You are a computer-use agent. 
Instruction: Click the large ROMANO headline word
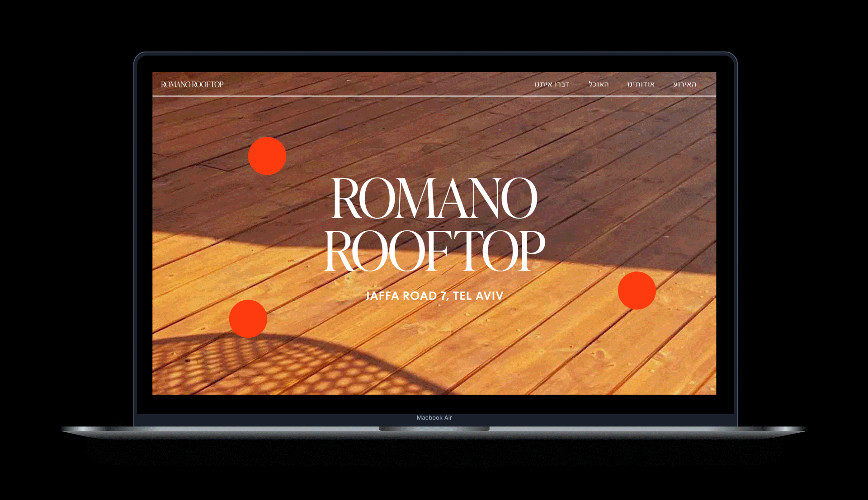(x=434, y=199)
